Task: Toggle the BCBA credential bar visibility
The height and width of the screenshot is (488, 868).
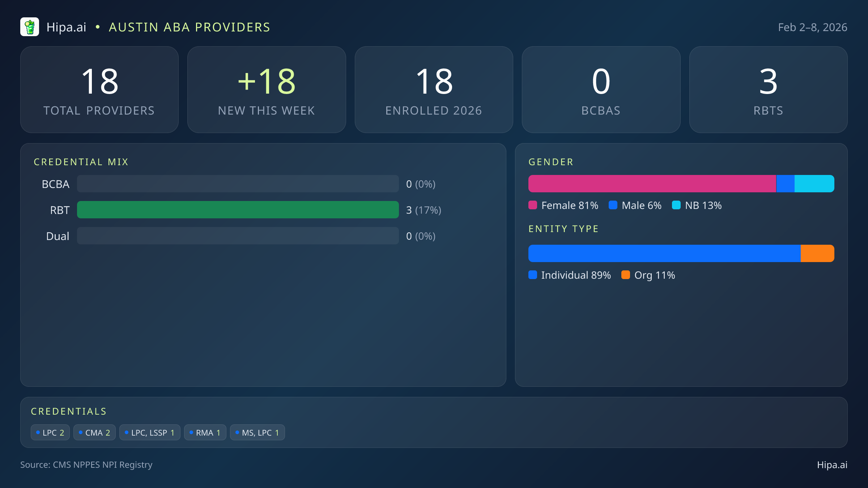Action: click(x=238, y=184)
